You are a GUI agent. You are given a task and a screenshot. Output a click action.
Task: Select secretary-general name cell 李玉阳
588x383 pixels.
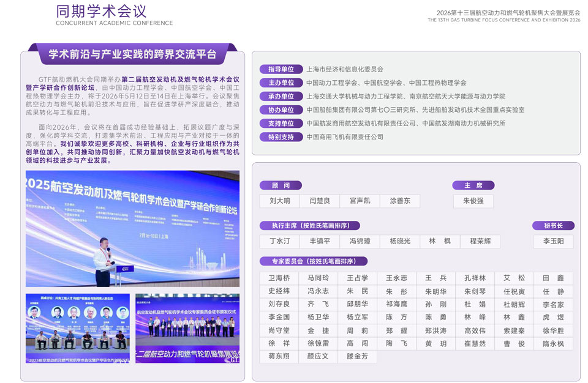553,241
